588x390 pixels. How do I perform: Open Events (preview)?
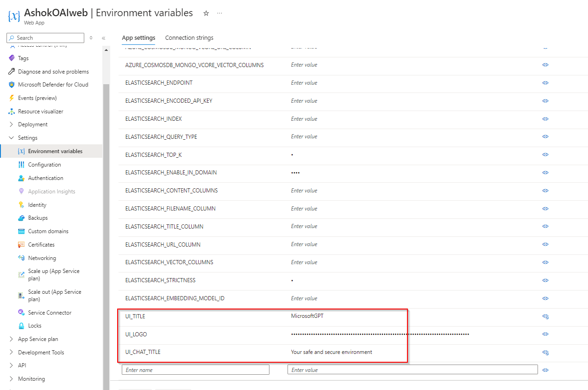pos(37,98)
